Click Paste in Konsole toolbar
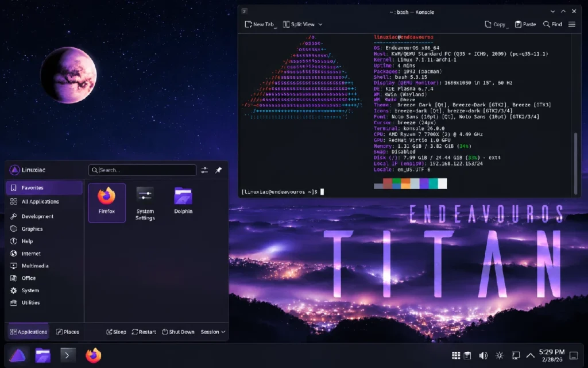 [525, 24]
